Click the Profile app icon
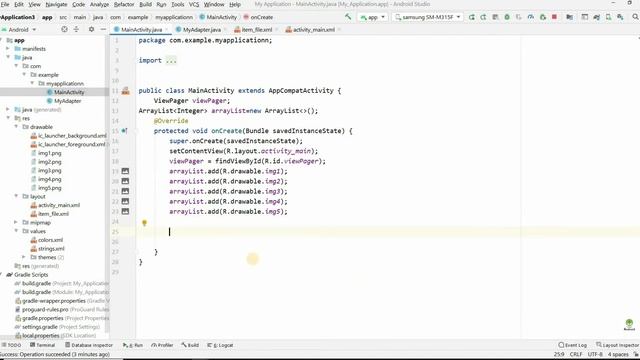The height and width of the screenshot is (360, 640). 531,17
